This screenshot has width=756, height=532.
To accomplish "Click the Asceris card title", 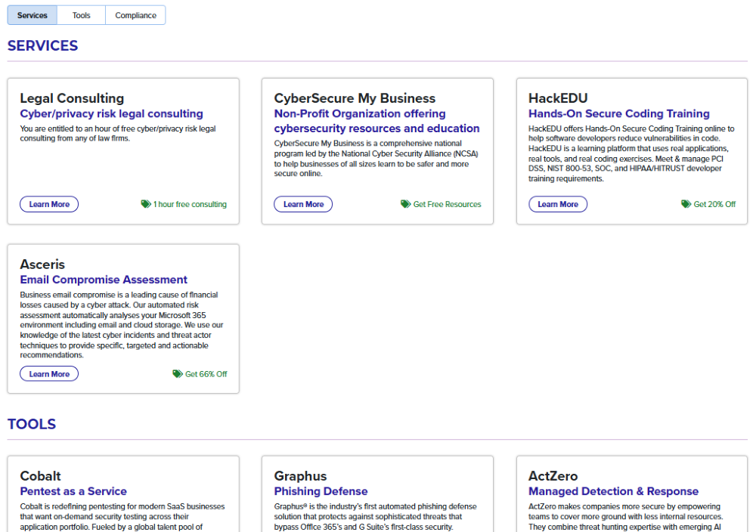I will tap(42, 264).
